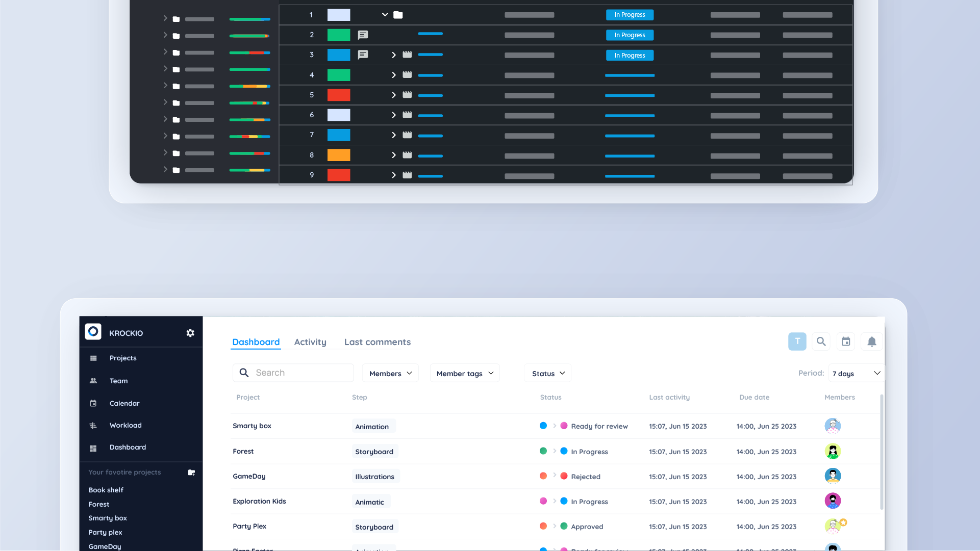
Task: Open the Forest favorite project
Action: 98,504
